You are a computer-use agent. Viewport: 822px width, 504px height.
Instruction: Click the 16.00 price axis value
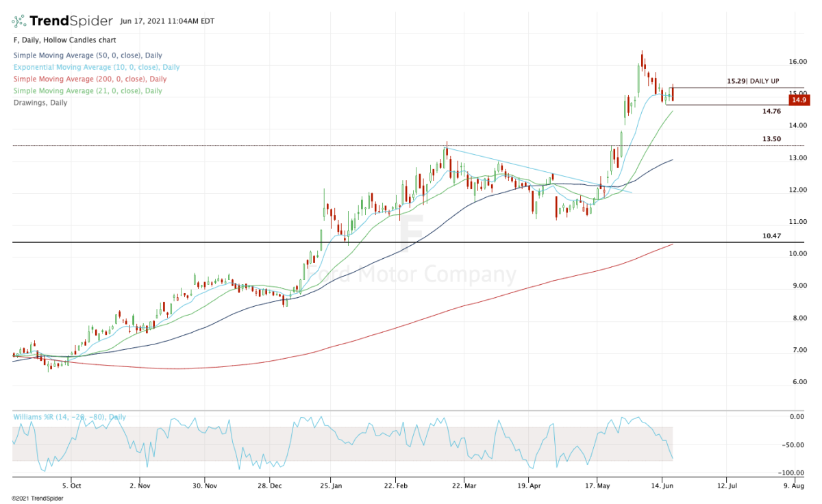pyautogui.click(x=797, y=62)
